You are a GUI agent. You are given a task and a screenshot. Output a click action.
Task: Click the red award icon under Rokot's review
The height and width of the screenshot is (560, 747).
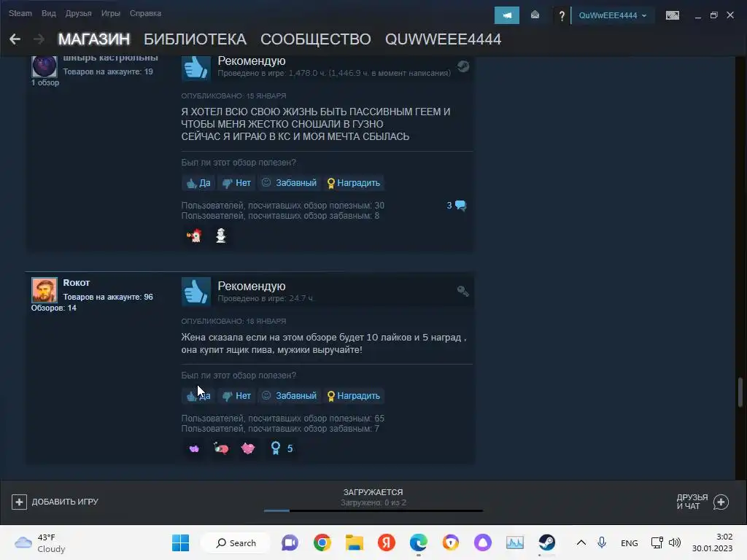click(x=221, y=448)
